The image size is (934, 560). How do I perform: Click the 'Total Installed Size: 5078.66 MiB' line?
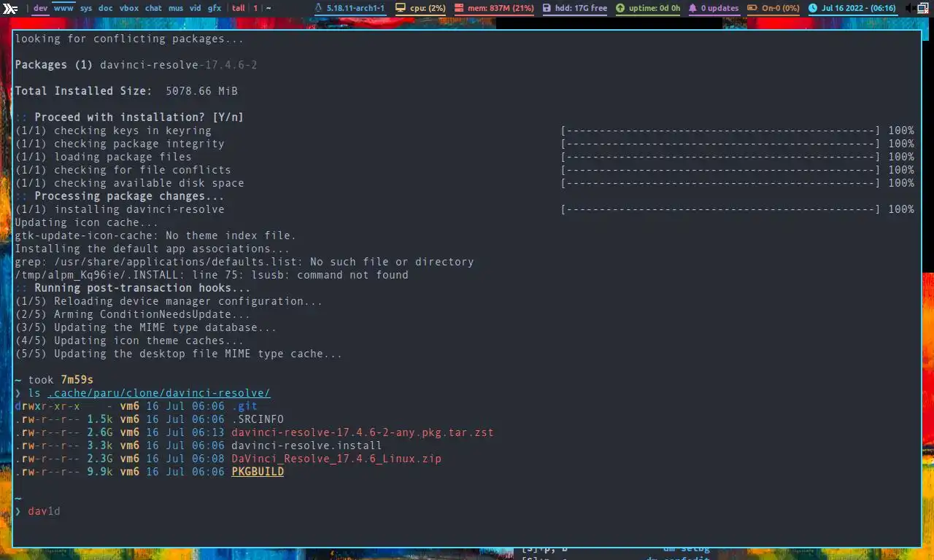pos(126,91)
